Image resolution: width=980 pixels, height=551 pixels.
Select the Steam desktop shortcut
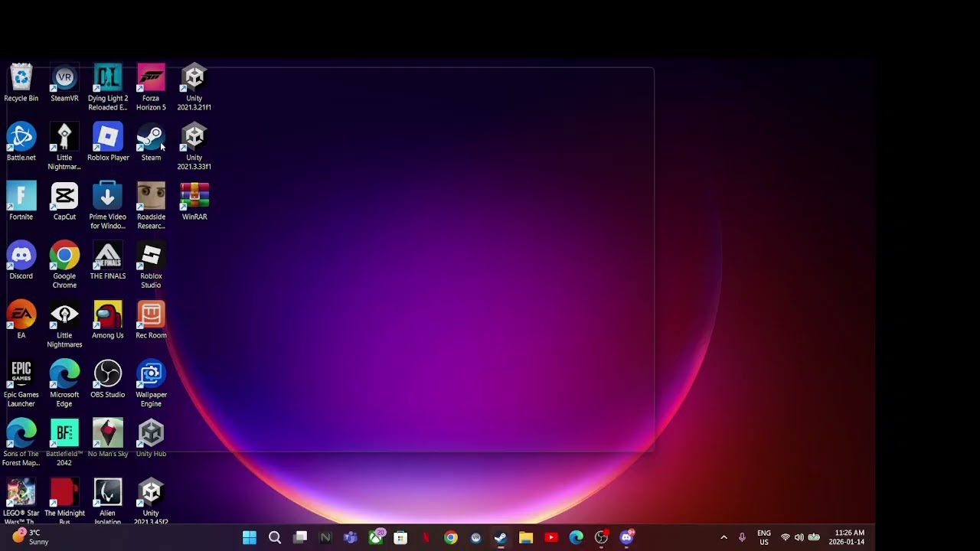click(151, 142)
